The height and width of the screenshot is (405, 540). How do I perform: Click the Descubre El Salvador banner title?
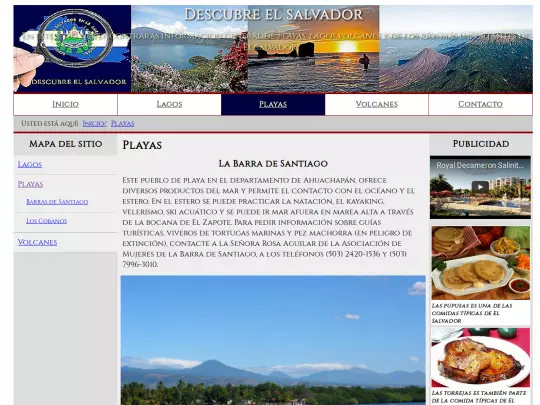[x=273, y=15]
